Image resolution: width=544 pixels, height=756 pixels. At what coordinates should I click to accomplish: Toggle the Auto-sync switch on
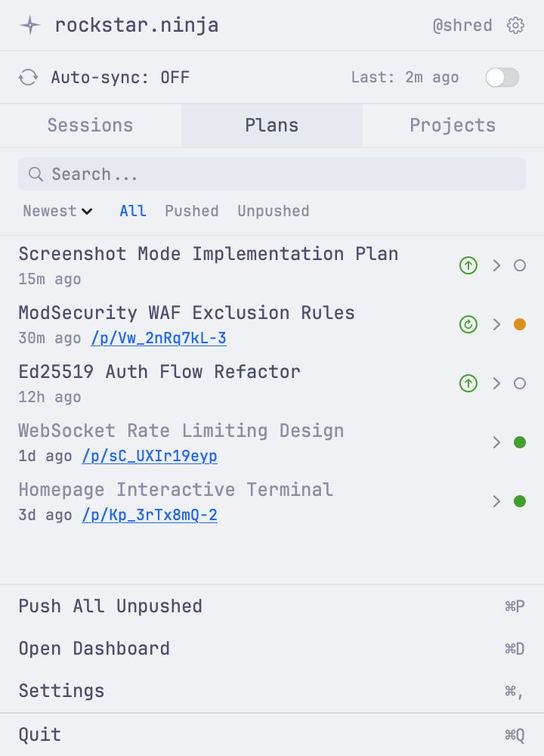[x=502, y=76]
